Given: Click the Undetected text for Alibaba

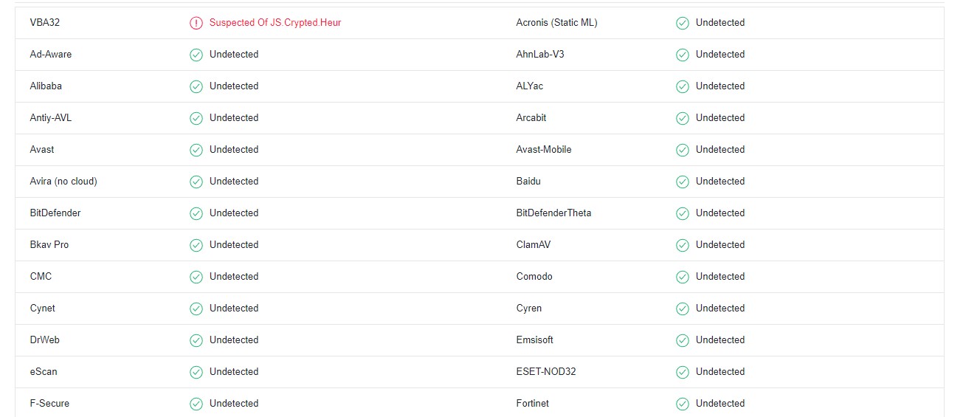Looking at the screenshot, I should pos(234,86).
